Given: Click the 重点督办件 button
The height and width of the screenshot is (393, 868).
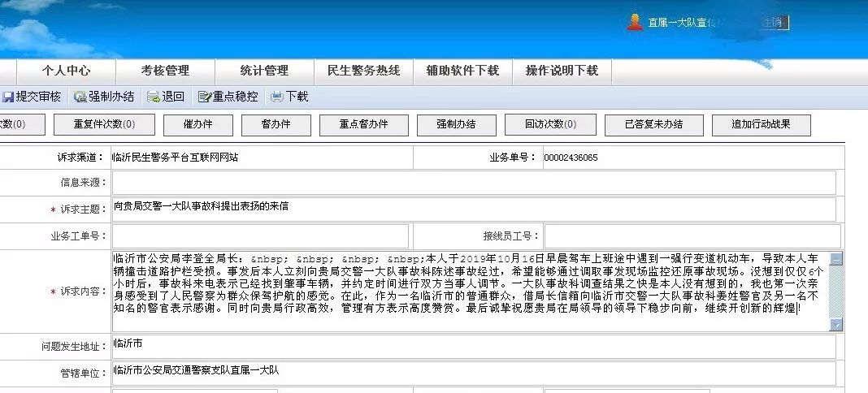Looking at the screenshot, I should (x=363, y=125).
